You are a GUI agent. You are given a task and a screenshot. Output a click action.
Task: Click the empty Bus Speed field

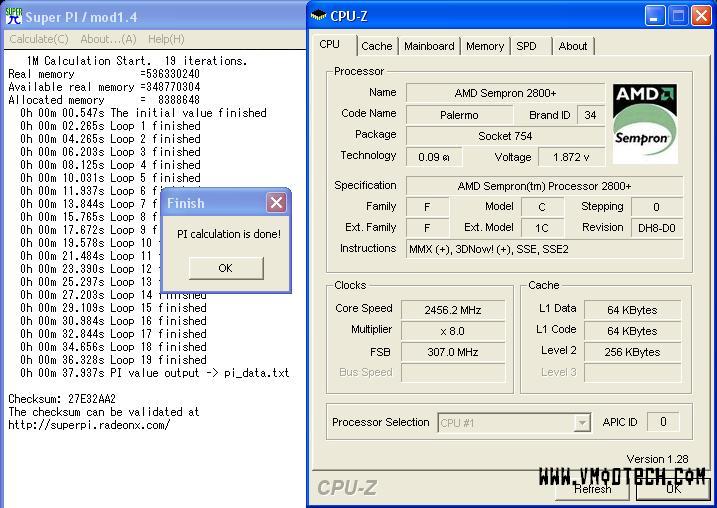(x=453, y=373)
